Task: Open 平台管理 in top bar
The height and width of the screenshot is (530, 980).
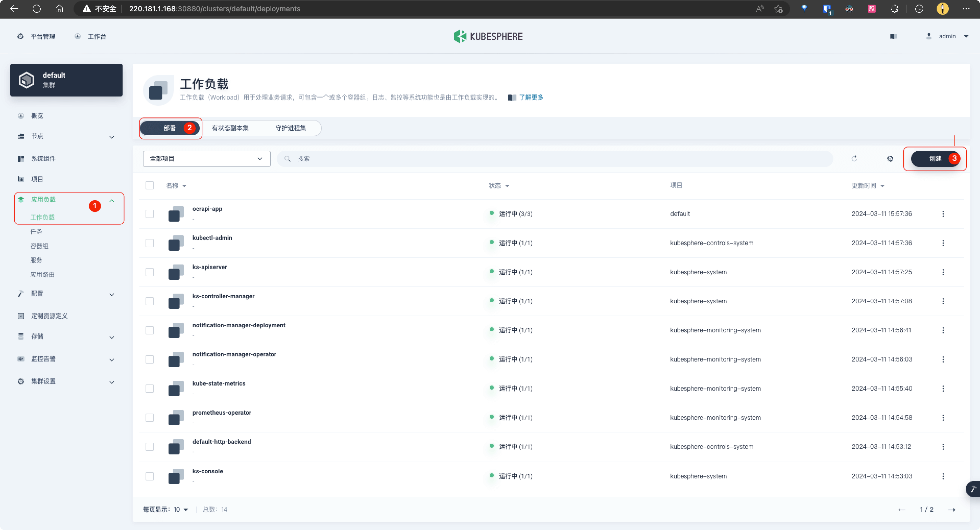Action: click(x=36, y=36)
